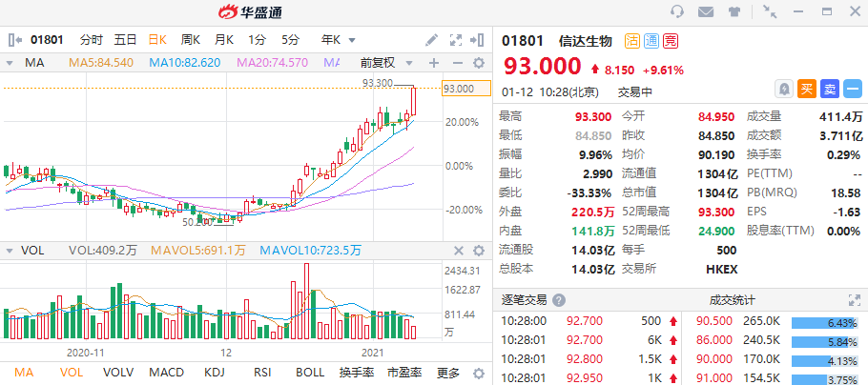Open the 前复权 adjustment dropdown
Screen dimensions: 868x385
pos(386,63)
